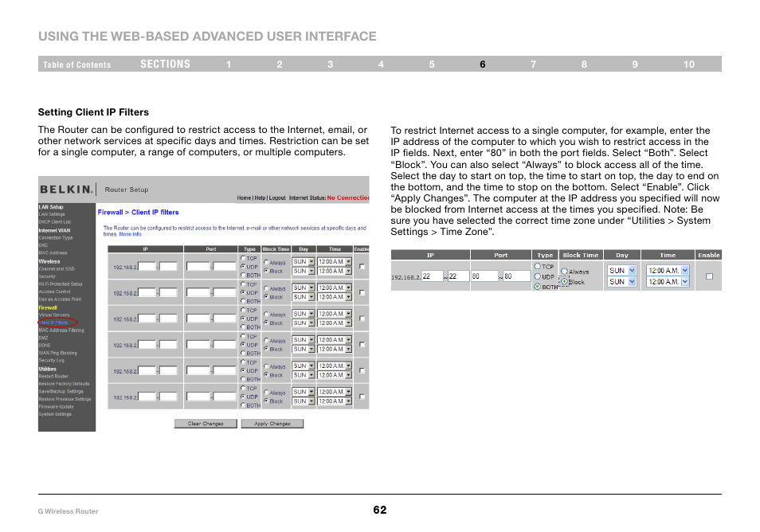Open Restart Router in the sidebar
This screenshot has width=760, height=532.
[53, 377]
